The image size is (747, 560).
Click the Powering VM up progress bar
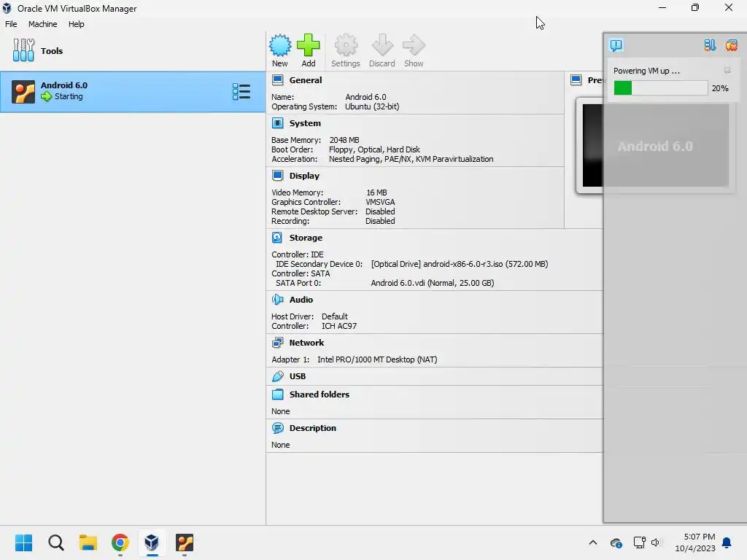(x=660, y=88)
